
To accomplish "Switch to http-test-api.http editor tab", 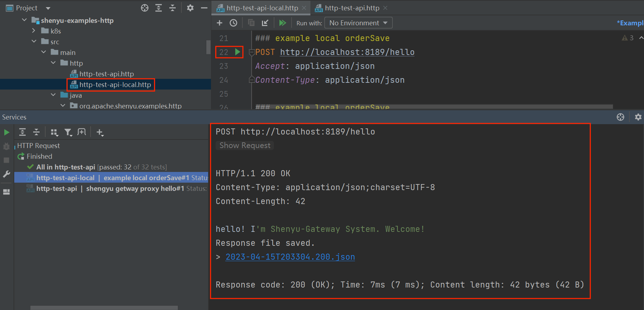I will (351, 8).
